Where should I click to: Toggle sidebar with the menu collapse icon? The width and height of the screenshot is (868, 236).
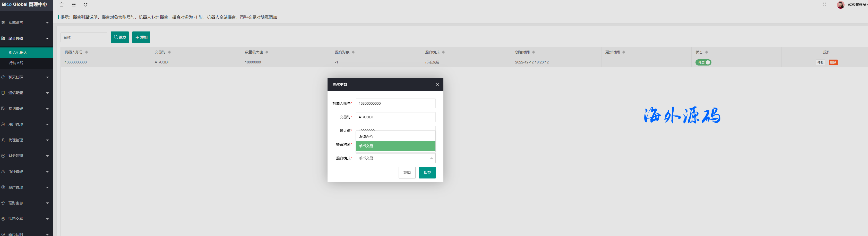point(73,5)
